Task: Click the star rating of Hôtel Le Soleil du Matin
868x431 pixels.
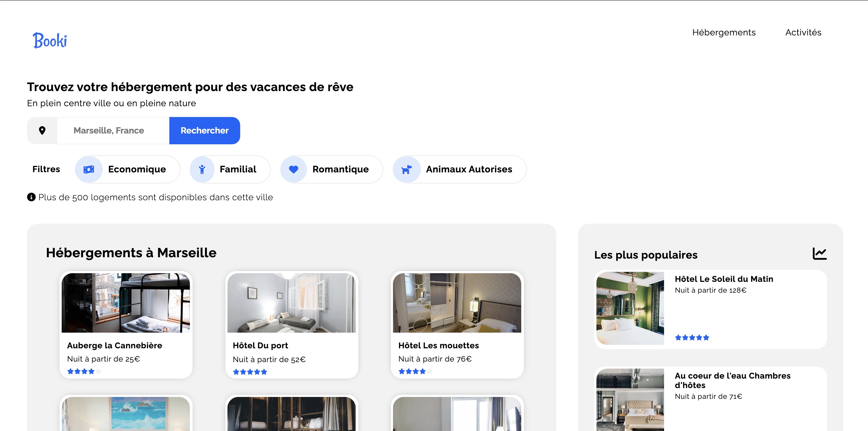Action: 692,338
